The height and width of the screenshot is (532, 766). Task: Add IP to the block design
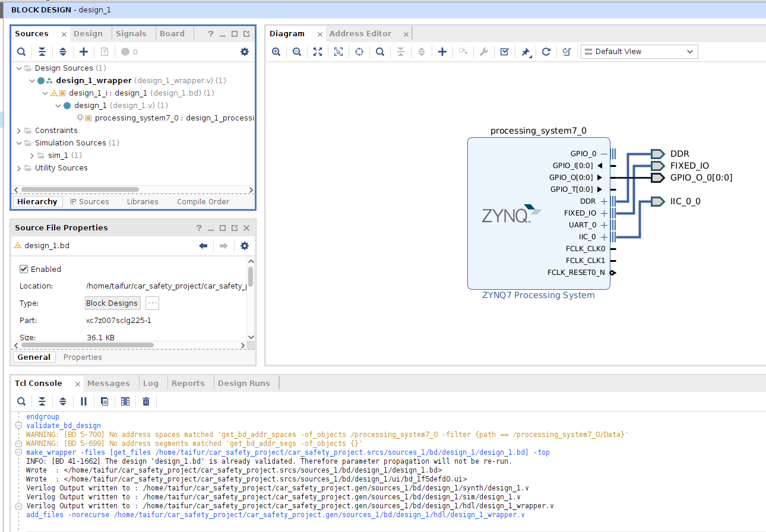tap(442, 52)
